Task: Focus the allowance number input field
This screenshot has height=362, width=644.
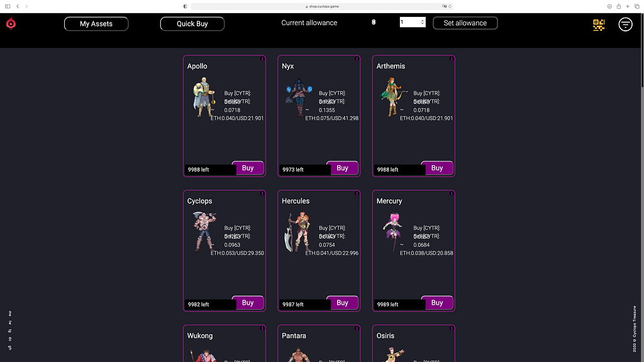Action: [x=413, y=22]
